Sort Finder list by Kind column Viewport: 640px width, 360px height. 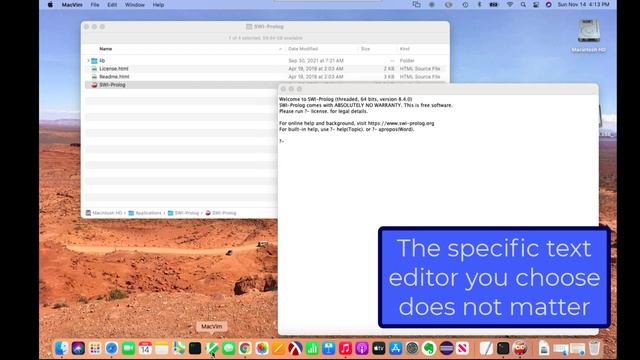pyautogui.click(x=404, y=49)
